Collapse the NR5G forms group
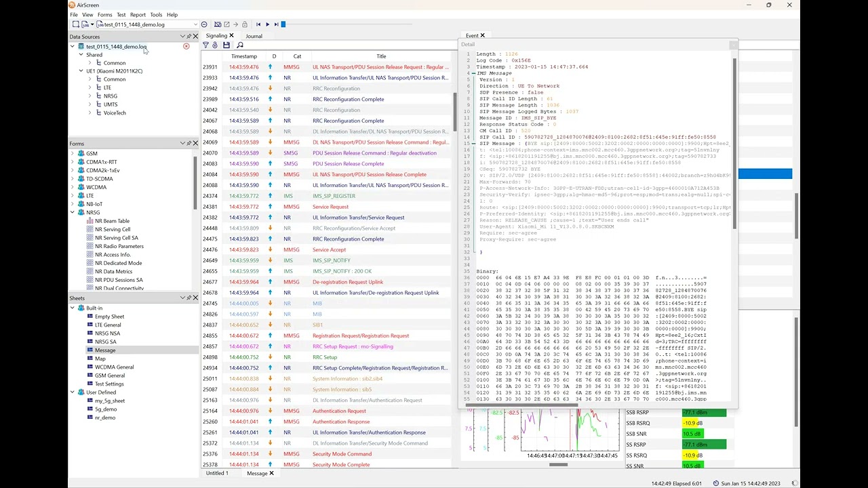The width and height of the screenshot is (868, 488). point(73,213)
